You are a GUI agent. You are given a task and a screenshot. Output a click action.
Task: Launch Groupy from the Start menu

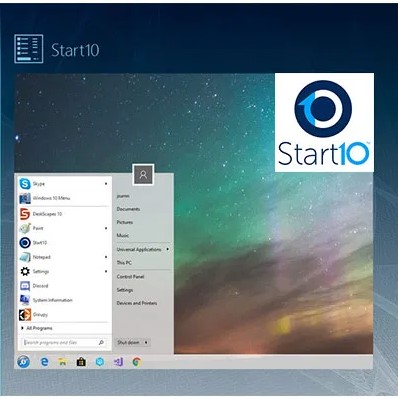coord(63,314)
